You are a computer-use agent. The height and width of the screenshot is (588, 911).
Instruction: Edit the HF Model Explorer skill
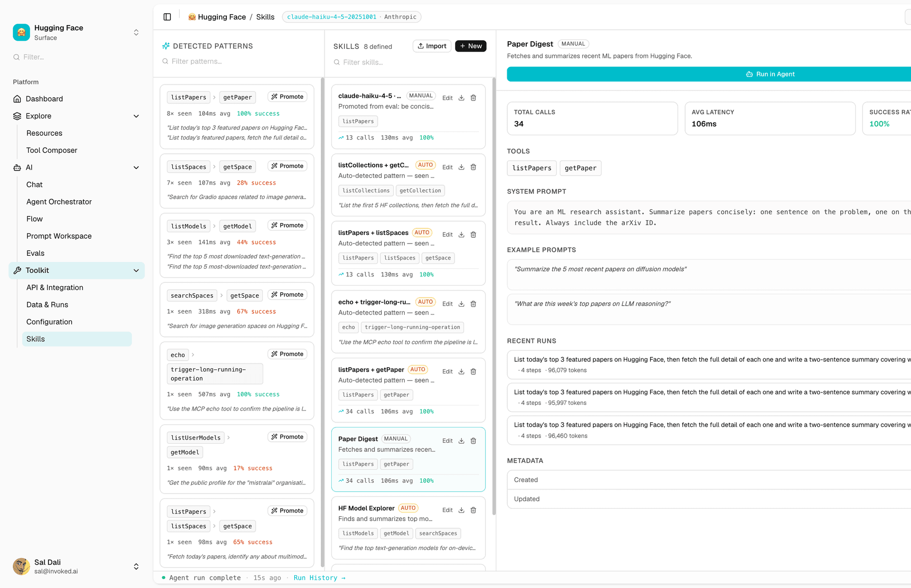point(447,510)
